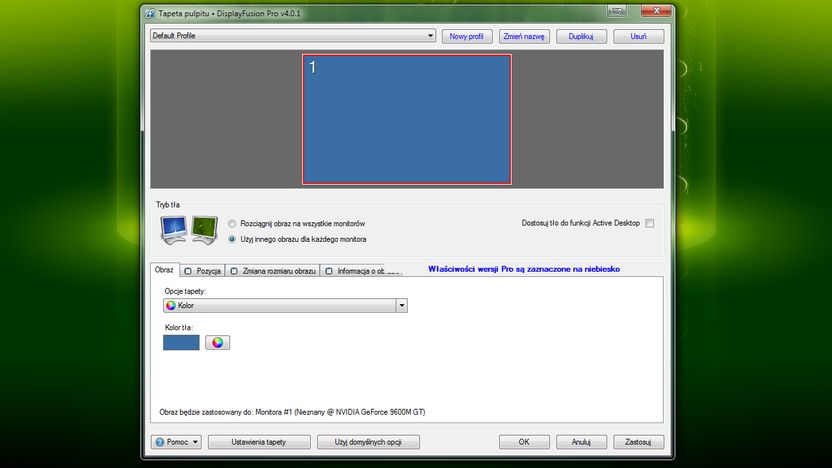
Task: Tick the checkbox on the 'Informacja o ob...' tab
Action: pos(329,271)
